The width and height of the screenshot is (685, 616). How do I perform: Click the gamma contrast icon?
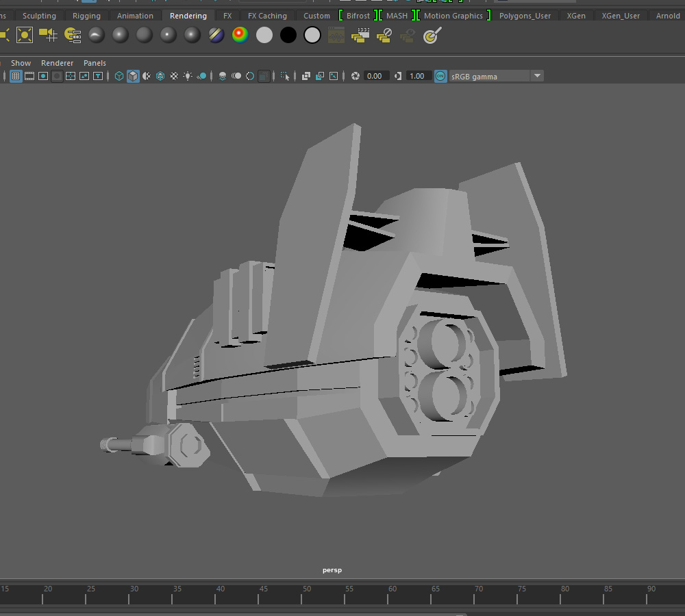(397, 77)
